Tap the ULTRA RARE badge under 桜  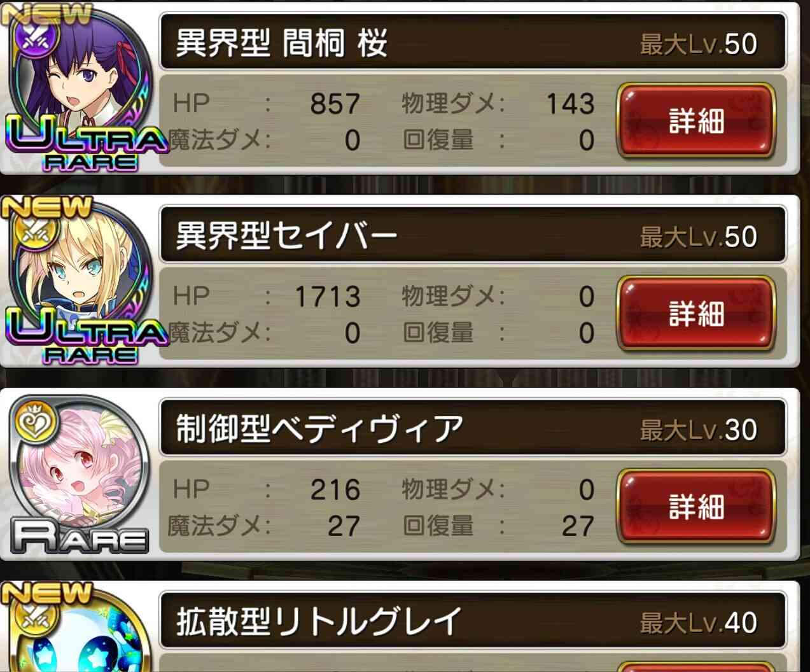tap(89, 146)
